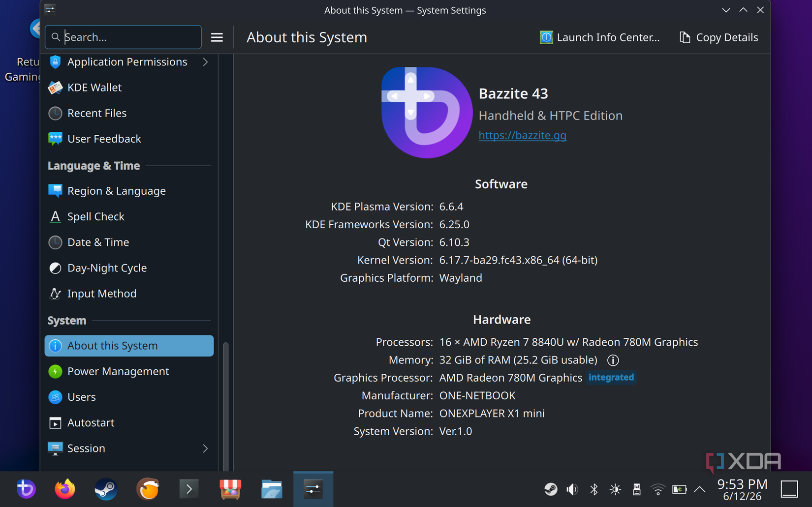Open the orange swirl app in taskbar
Image resolution: width=812 pixels, height=507 pixels.
click(x=148, y=489)
